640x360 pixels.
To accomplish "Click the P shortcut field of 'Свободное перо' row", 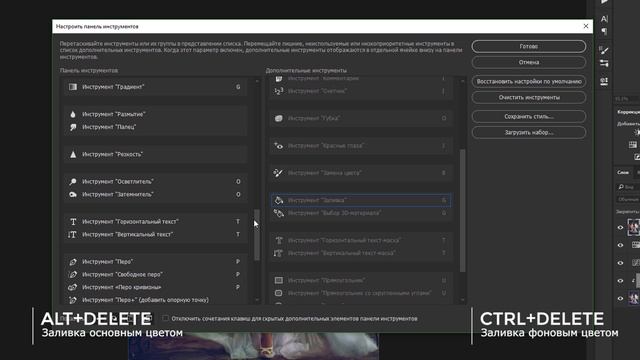I will pos(238,275).
